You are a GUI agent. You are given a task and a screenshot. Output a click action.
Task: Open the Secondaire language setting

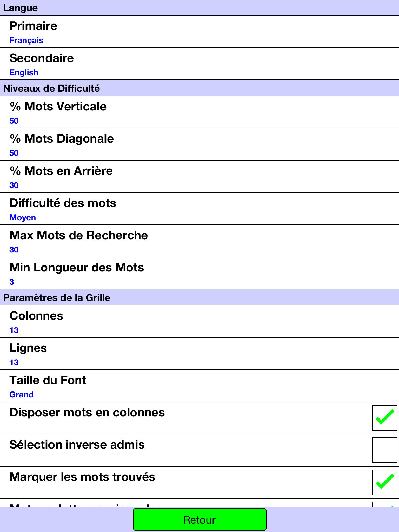[x=199, y=64]
